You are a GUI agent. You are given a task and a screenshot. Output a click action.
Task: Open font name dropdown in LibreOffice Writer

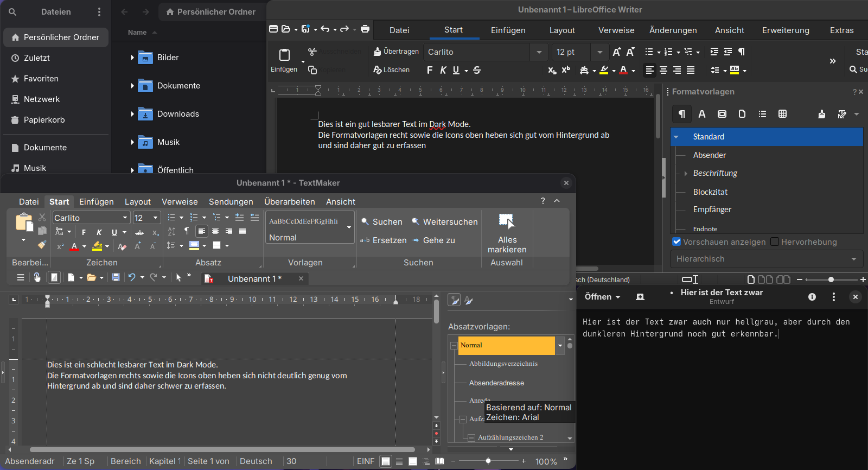click(x=539, y=52)
